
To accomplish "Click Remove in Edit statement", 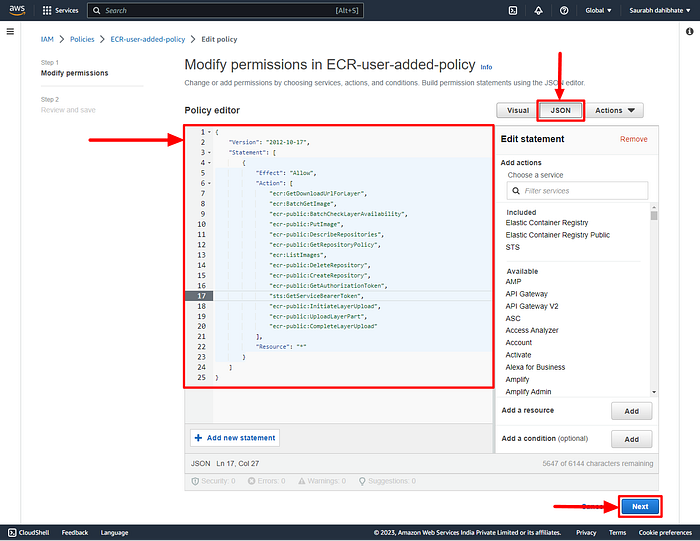I will [x=633, y=139].
